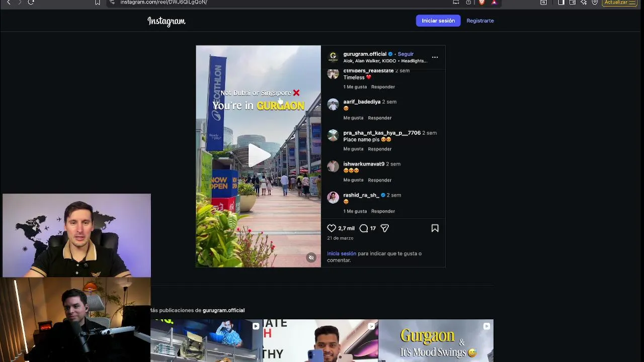Open the Gurgaon & It's Mood Swings thumbnail
The height and width of the screenshot is (362, 644).
click(436, 341)
